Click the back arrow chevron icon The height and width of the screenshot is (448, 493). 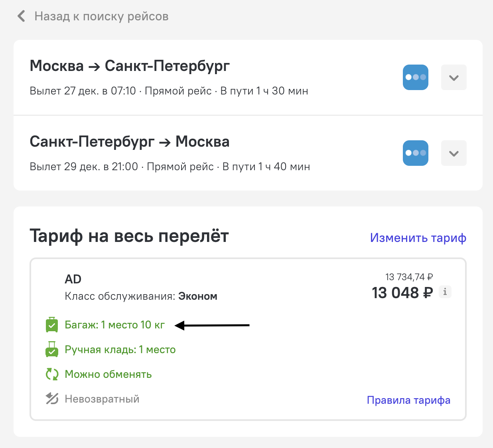[22, 16]
